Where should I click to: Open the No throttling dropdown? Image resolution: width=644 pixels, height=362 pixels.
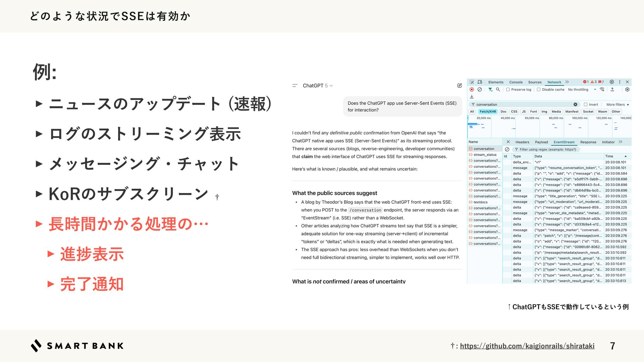point(582,89)
